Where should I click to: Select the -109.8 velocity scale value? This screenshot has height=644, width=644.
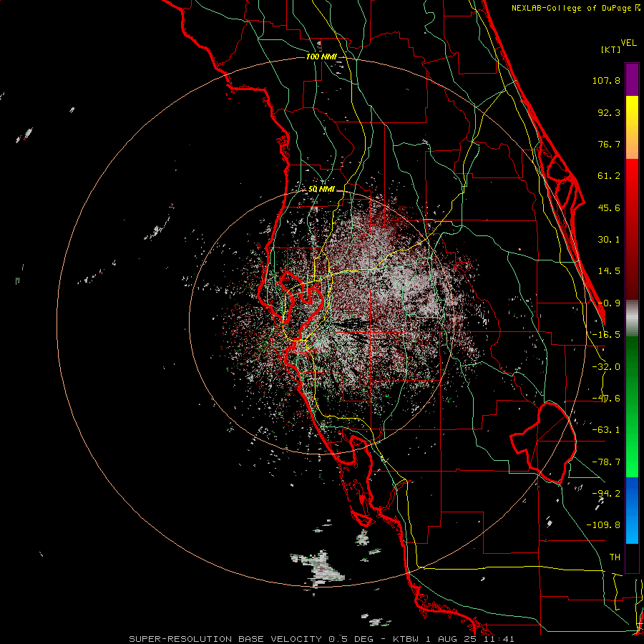click(x=603, y=525)
